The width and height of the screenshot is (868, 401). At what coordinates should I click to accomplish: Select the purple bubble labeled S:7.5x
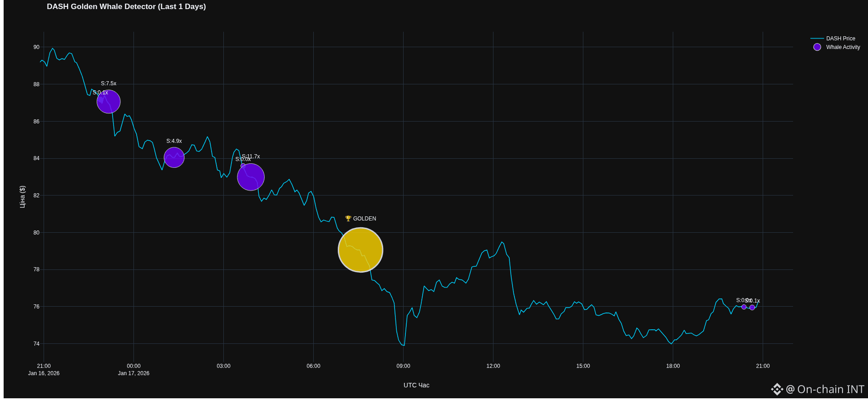(108, 102)
